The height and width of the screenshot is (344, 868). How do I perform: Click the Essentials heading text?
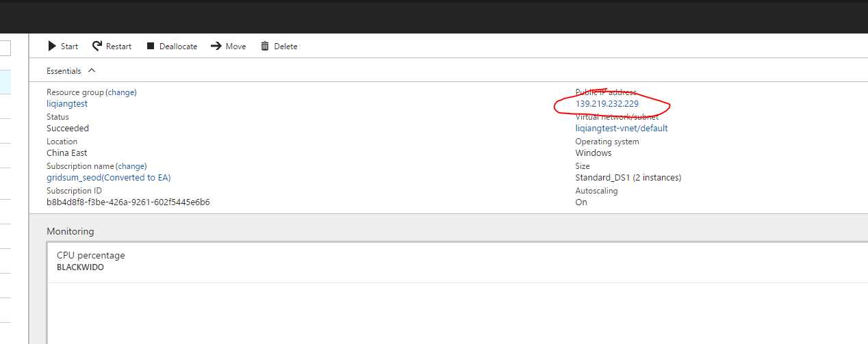click(x=64, y=71)
